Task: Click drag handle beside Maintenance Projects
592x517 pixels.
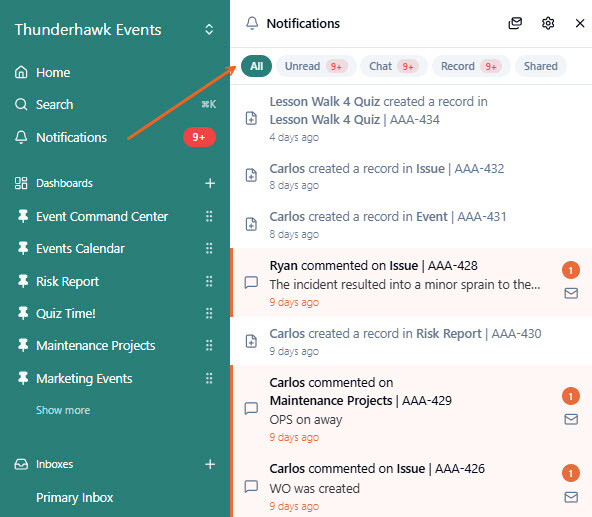Action: (x=209, y=346)
